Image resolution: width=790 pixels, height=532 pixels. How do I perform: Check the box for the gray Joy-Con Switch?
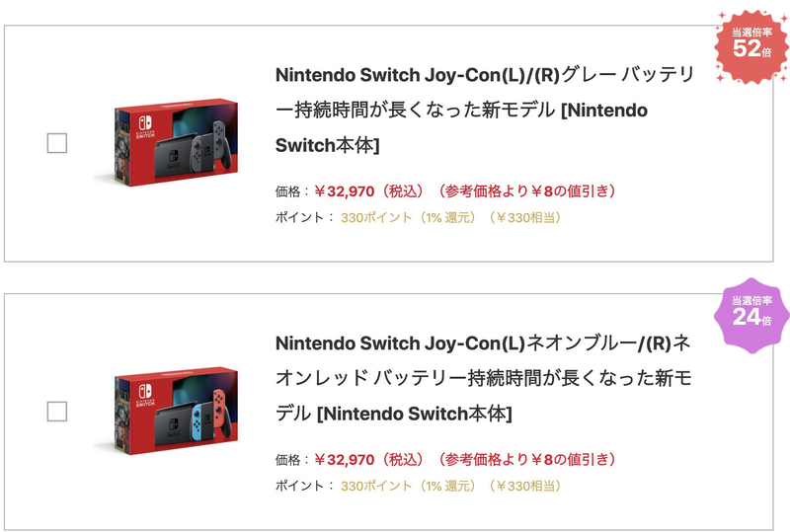57,143
